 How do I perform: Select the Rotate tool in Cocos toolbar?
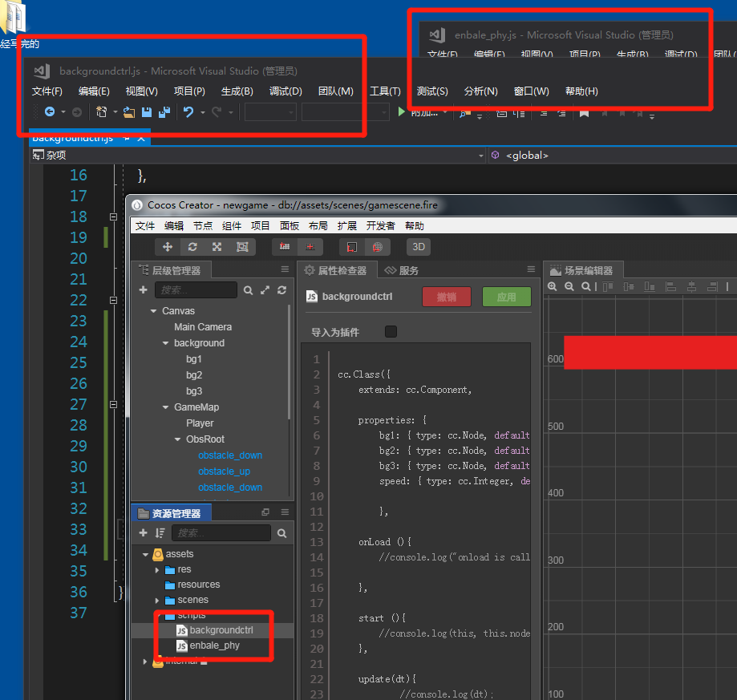pyautogui.click(x=192, y=247)
